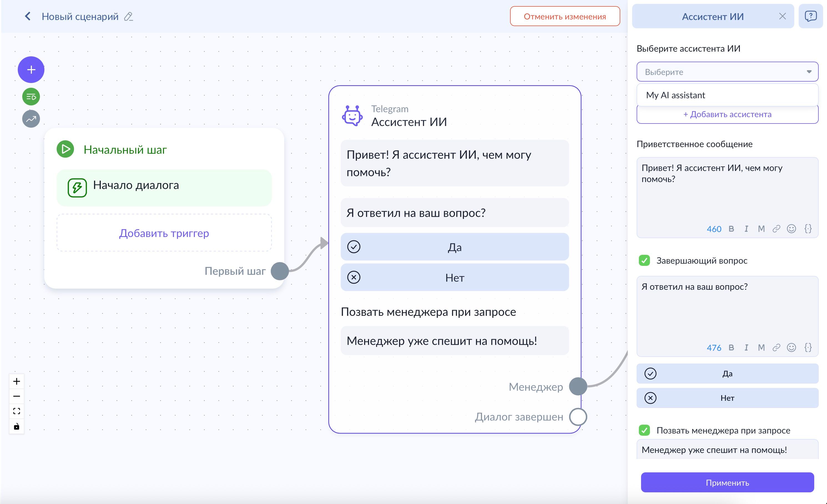Click the Диалог завершен output connector
This screenshot has width=827, height=504.
point(578,417)
